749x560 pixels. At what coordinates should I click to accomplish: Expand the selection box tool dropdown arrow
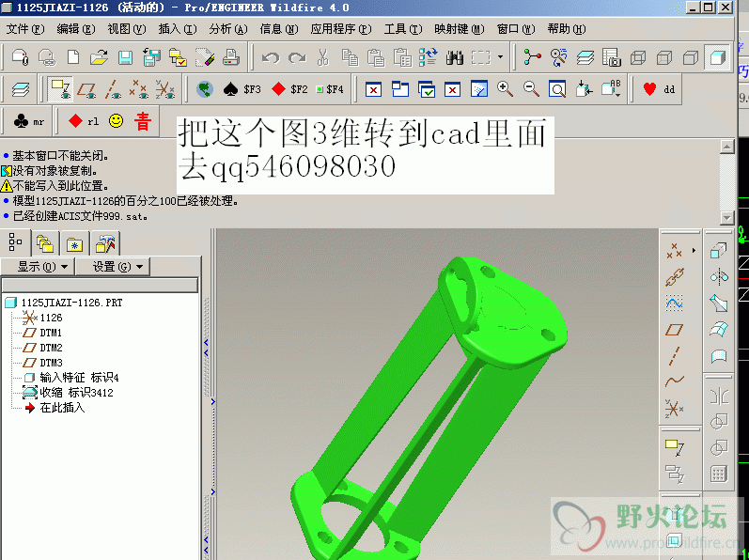coord(500,57)
